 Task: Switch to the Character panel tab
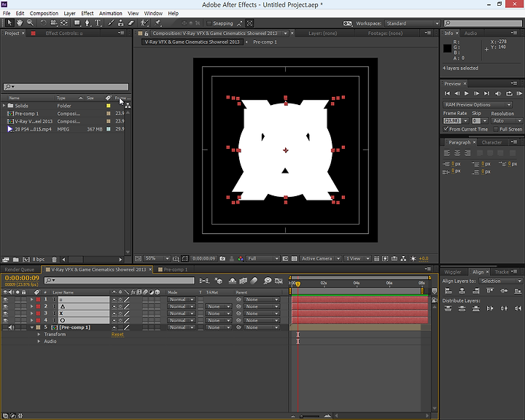click(491, 142)
